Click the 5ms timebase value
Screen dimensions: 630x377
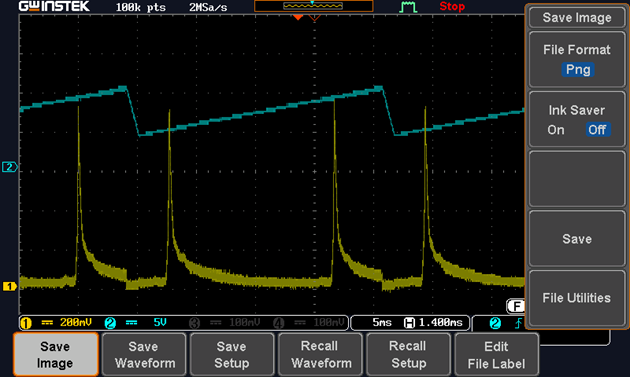pos(382,322)
